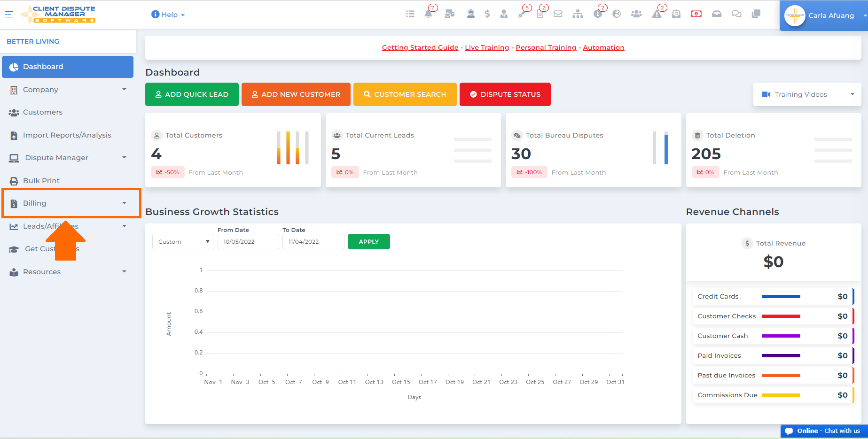
Task: Open the warning triangle alerts icon
Action: (657, 14)
